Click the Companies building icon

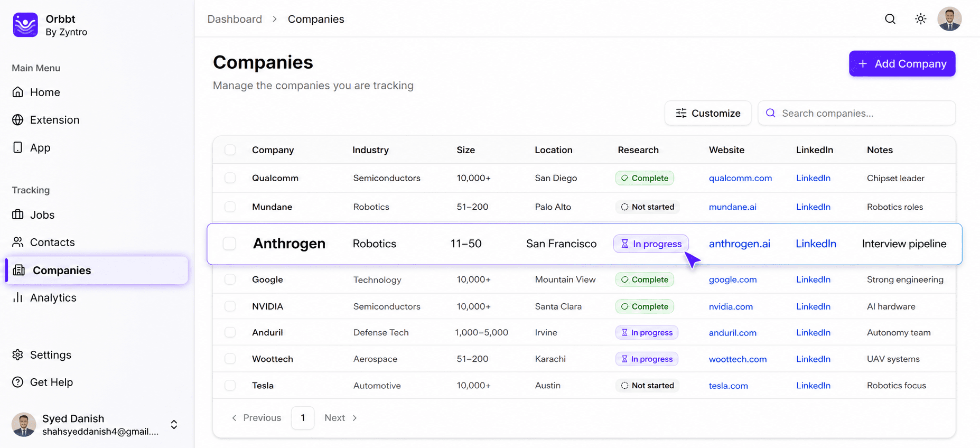point(19,270)
